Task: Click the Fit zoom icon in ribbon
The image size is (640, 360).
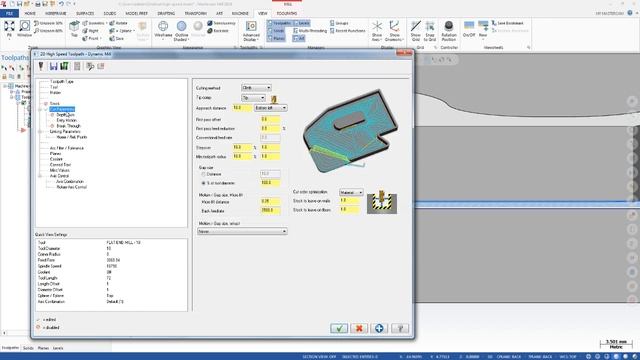Action: [9, 27]
